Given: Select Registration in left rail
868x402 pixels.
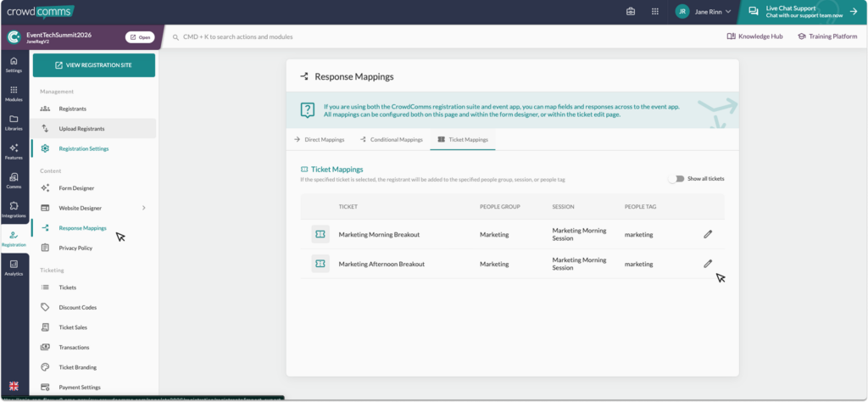Looking at the screenshot, I should click(14, 238).
